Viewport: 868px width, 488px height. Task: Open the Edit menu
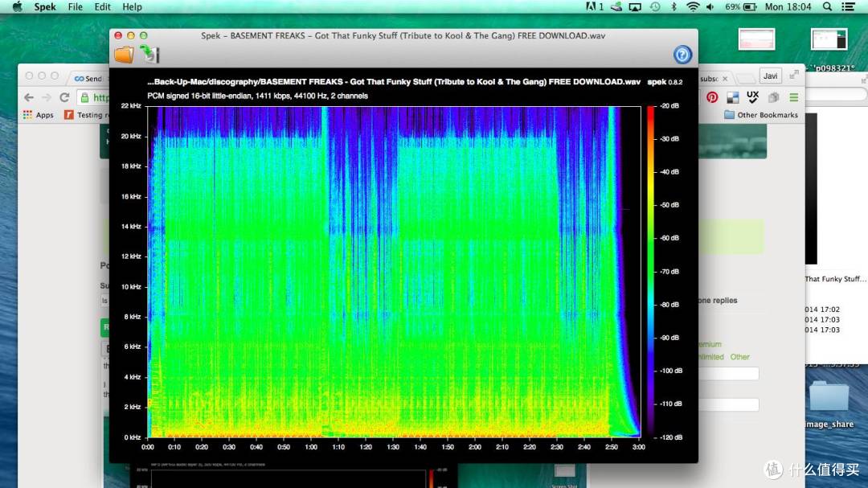click(x=102, y=6)
